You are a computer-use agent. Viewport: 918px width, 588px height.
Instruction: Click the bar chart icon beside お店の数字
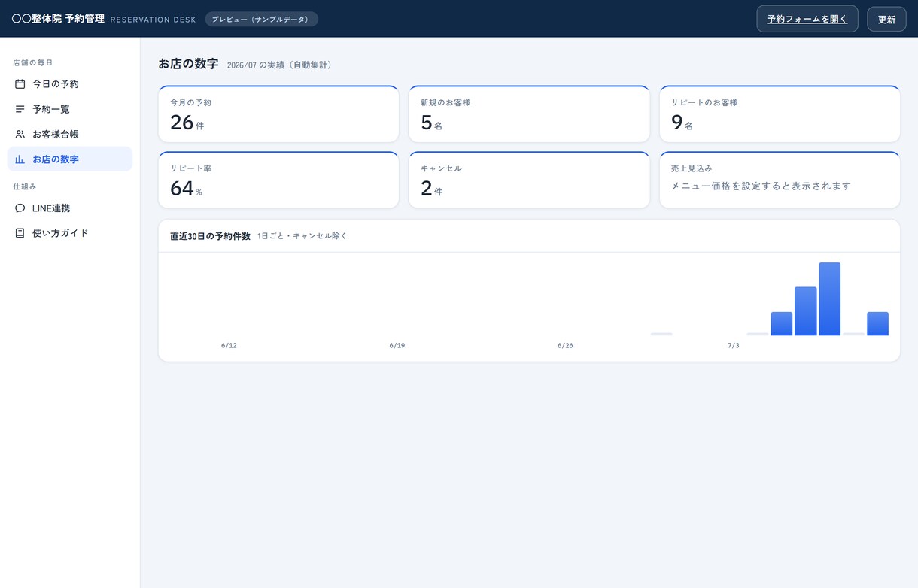coord(20,159)
